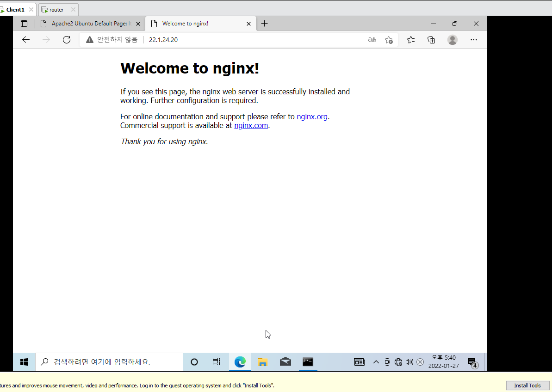Close the Welcome to nginx! tab
The width and height of the screenshot is (552, 392).
tap(248, 24)
